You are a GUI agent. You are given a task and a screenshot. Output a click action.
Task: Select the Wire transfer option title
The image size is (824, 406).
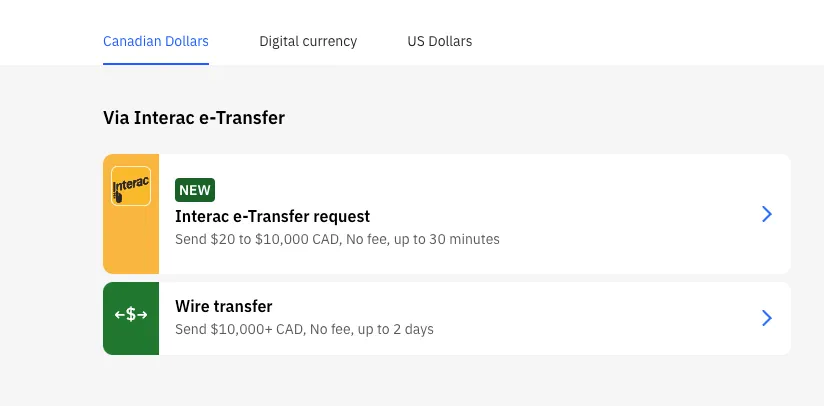point(223,306)
